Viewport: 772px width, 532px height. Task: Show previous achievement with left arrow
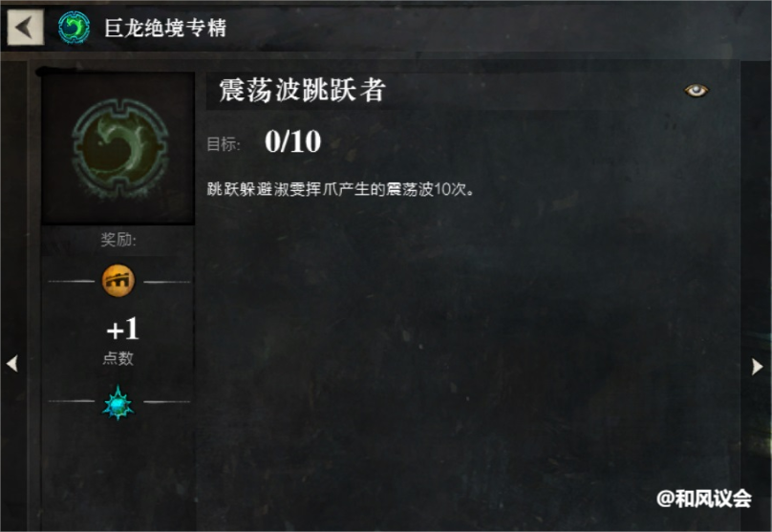point(12,364)
